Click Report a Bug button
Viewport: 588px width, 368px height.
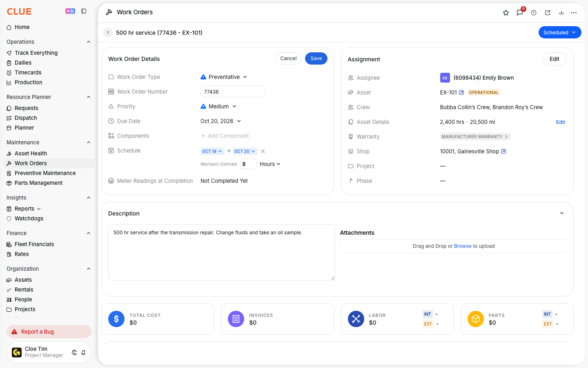tap(49, 332)
